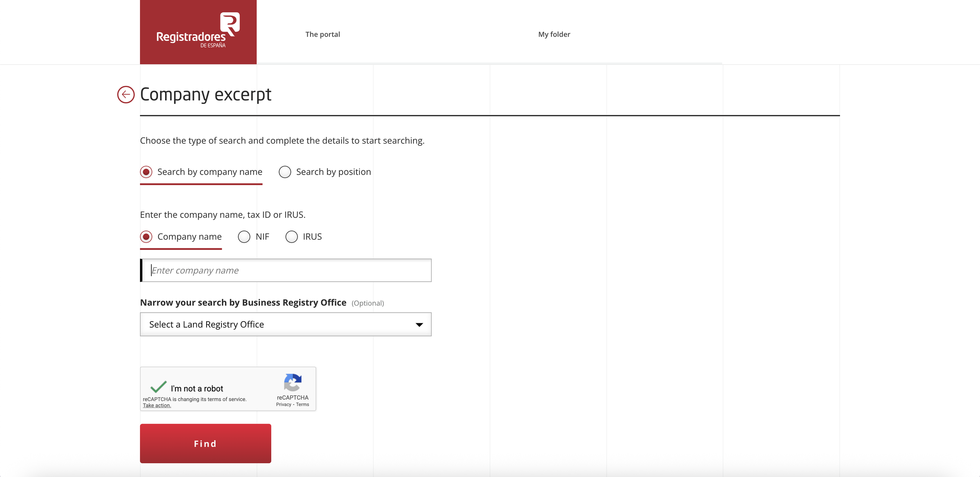Click the dropdown arrow for registry office selection
Image resolution: width=980 pixels, height=477 pixels.
coord(419,324)
